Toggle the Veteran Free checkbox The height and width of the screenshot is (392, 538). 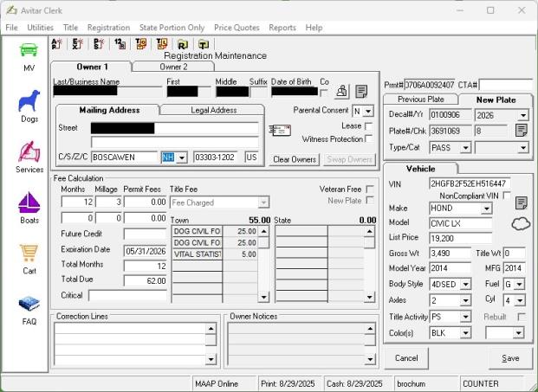tap(370, 190)
